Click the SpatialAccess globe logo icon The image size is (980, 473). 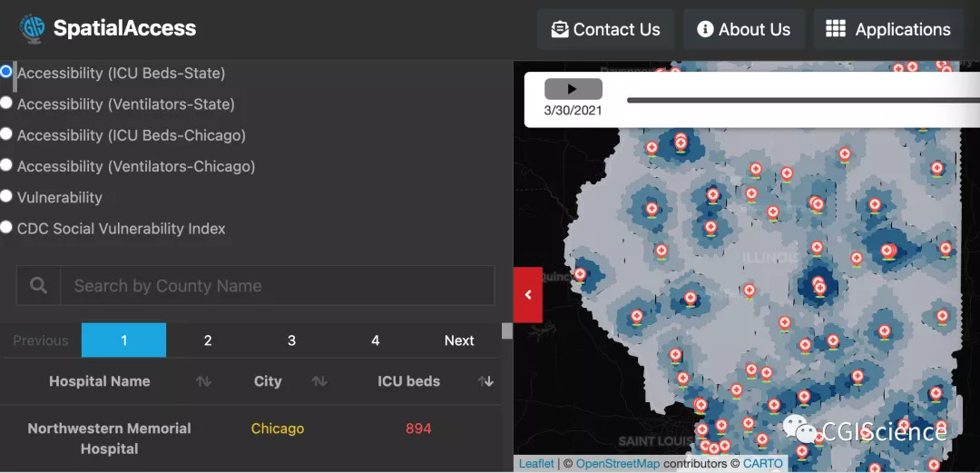(x=32, y=29)
